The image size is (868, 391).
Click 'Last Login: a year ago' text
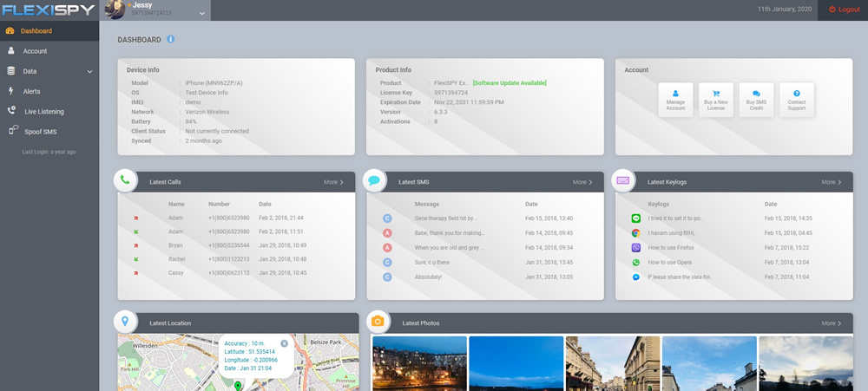[49, 152]
